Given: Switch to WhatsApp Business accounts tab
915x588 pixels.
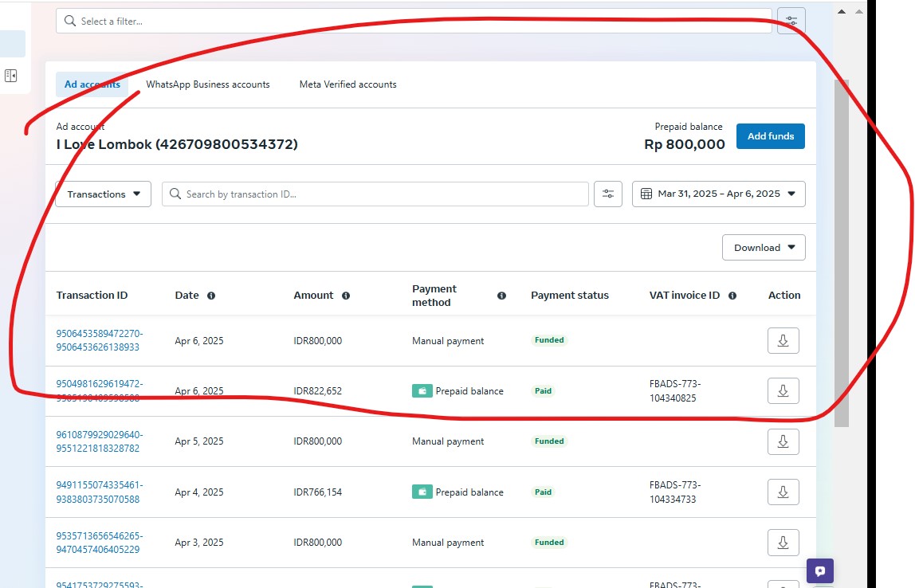Looking at the screenshot, I should pyautogui.click(x=207, y=84).
